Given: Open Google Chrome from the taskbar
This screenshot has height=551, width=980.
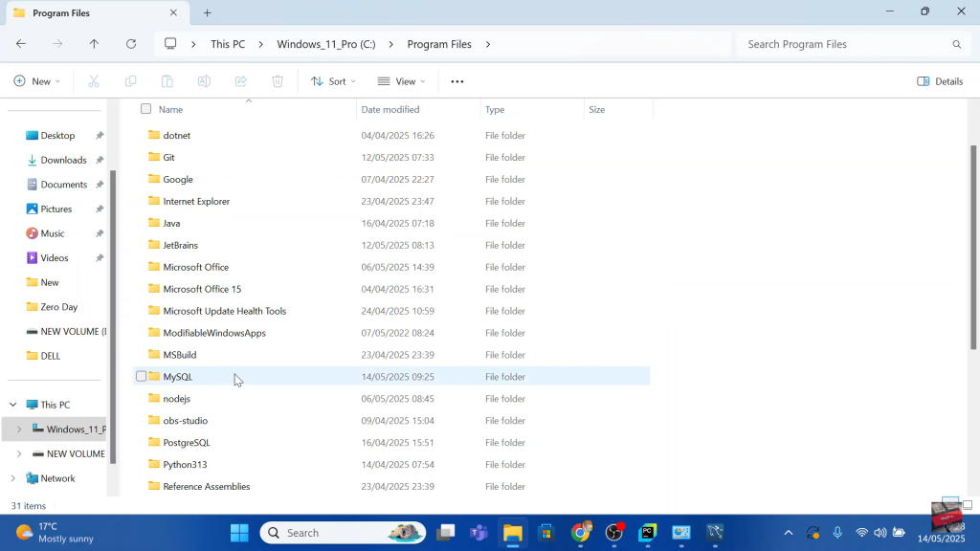Looking at the screenshot, I should (581, 533).
